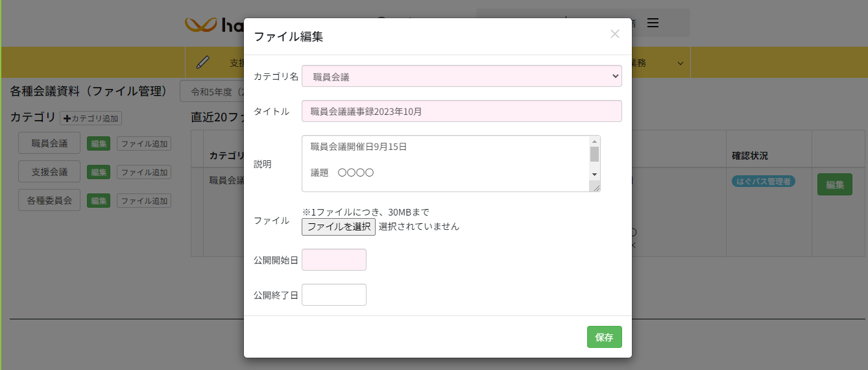Click 編集 next to 各種委員会 category
868x370 pixels.
99,201
